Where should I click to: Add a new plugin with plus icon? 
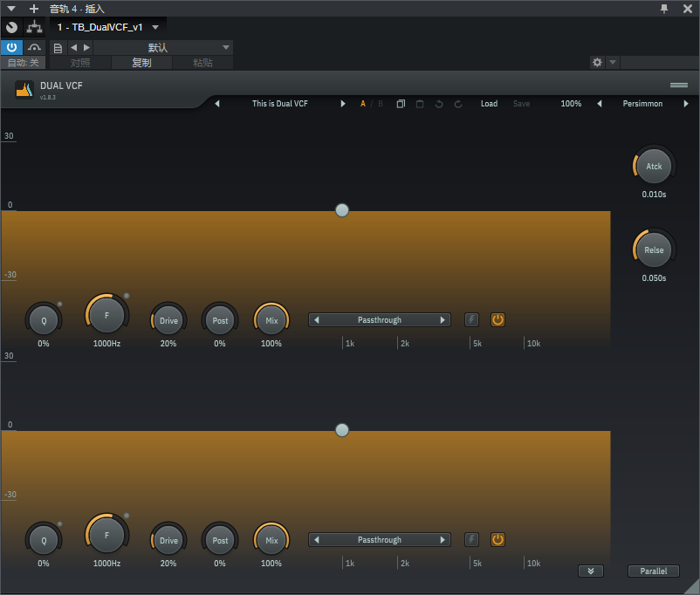34,9
